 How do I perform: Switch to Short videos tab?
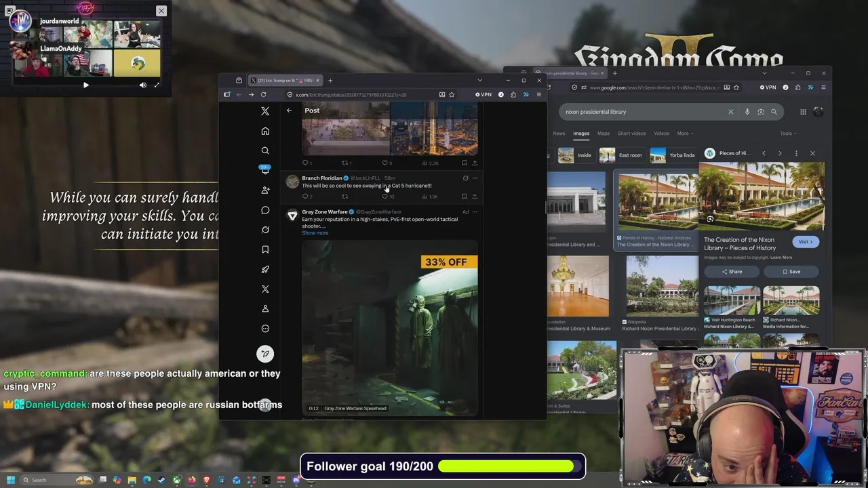(631, 134)
